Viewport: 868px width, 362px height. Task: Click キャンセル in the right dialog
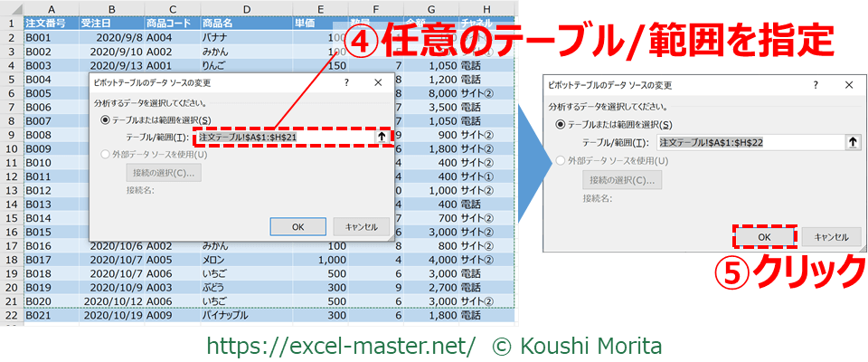(x=831, y=236)
